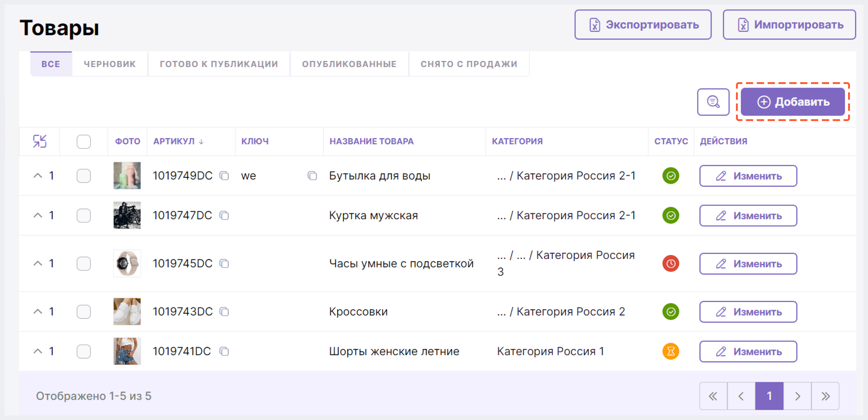
Task: Click green status icon for Бутылка для воды
Action: 671,176
